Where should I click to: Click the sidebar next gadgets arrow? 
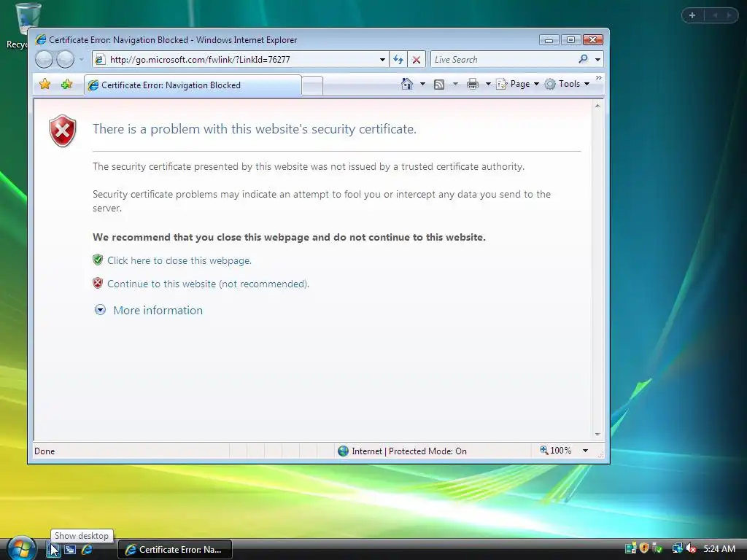pos(729,15)
